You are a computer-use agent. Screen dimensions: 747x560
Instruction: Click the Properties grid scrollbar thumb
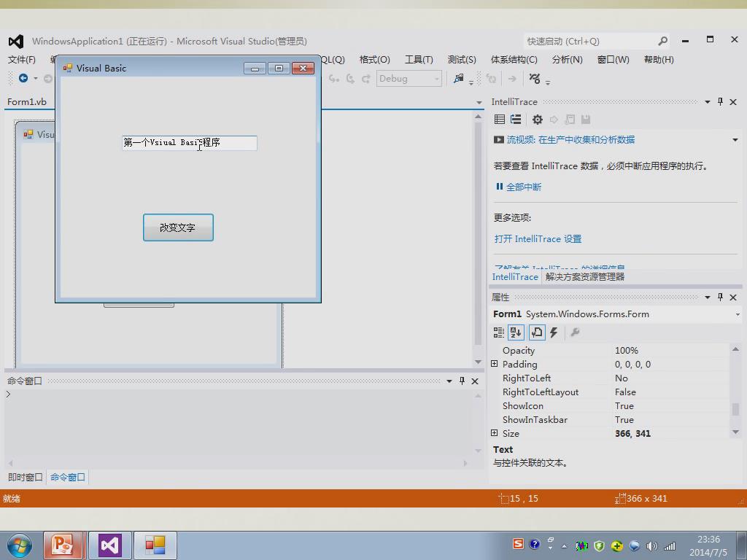click(x=735, y=408)
